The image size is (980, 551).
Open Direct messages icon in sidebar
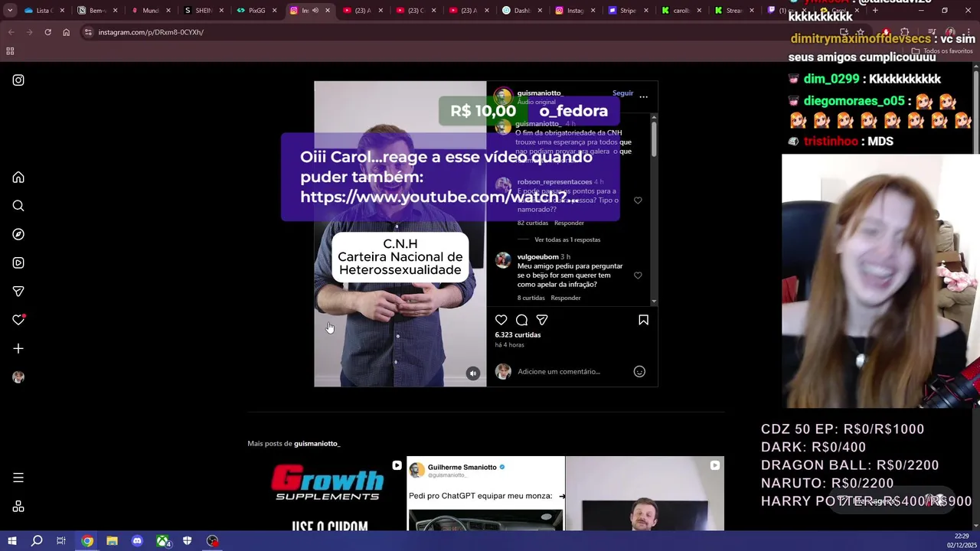[x=18, y=292]
